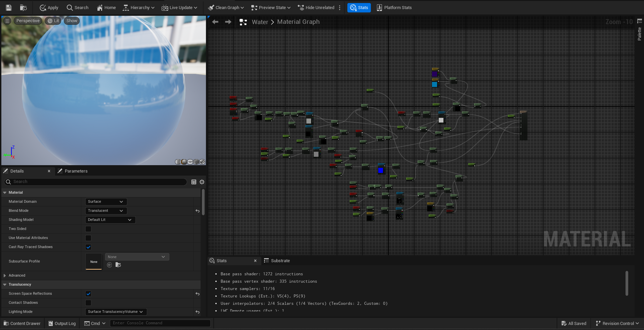Toggle the Stats button in toolbar
The height and width of the screenshot is (330, 644).
click(359, 7)
